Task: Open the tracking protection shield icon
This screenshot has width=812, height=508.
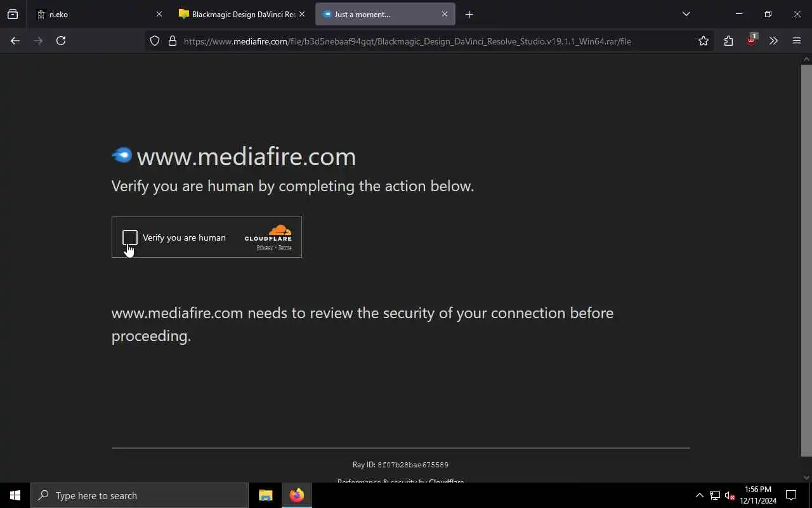Action: point(155,41)
